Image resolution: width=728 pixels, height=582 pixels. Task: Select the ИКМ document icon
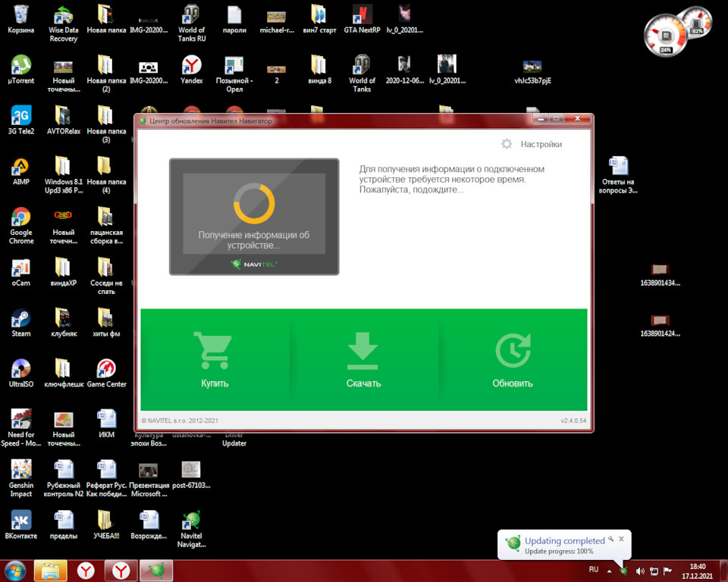[x=106, y=424]
